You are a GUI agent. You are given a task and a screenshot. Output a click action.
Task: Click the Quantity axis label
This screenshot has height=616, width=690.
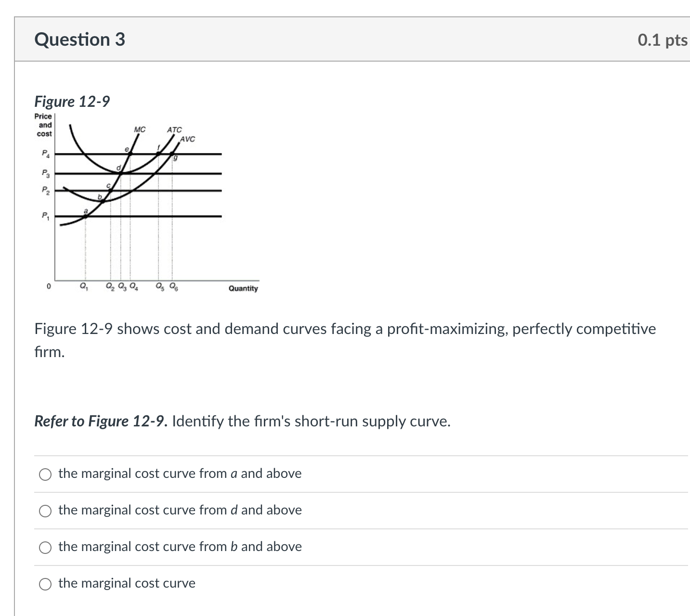tap(243, 288)
